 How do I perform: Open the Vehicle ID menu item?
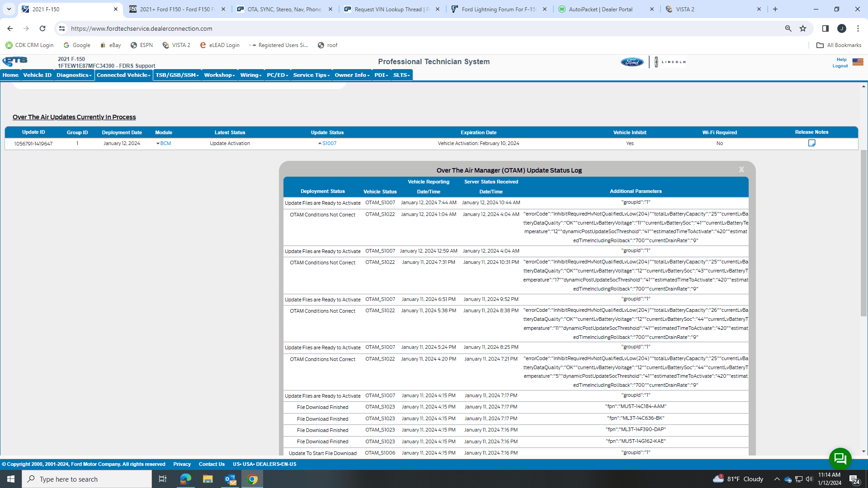(38, 75)
